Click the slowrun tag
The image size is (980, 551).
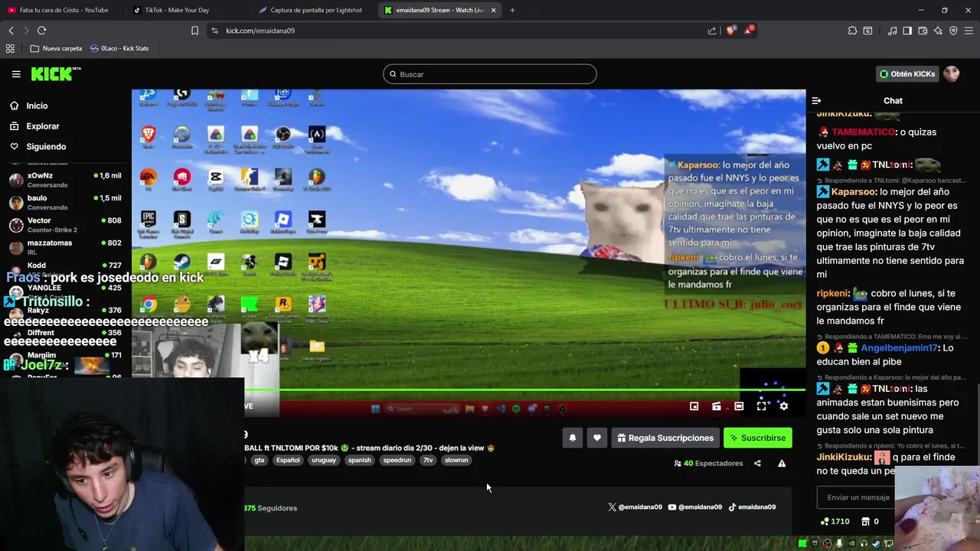click(456, 460)
